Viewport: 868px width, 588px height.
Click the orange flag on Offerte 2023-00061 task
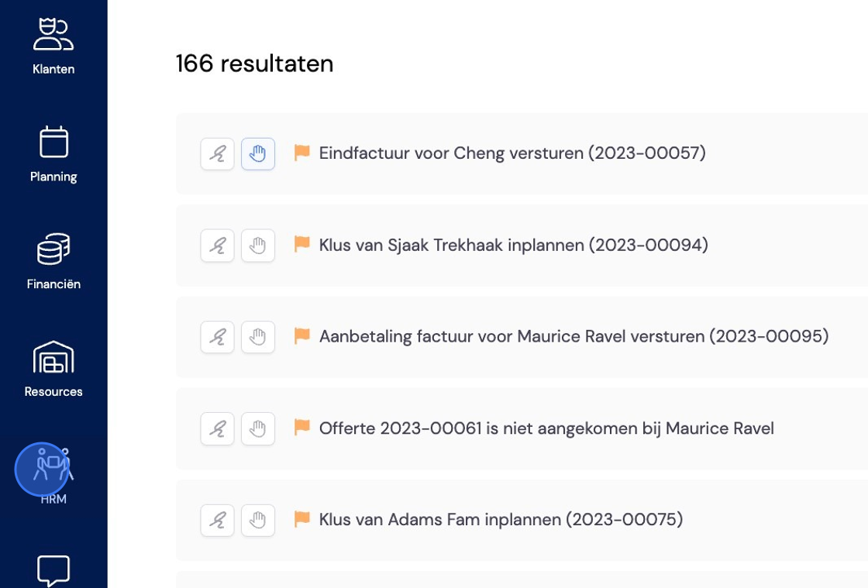(301, 427)
